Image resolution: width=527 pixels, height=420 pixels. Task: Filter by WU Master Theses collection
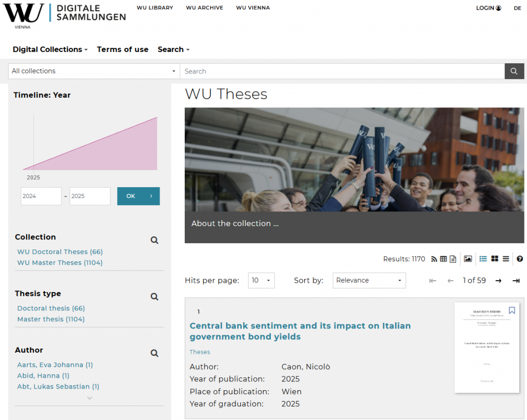60,263
